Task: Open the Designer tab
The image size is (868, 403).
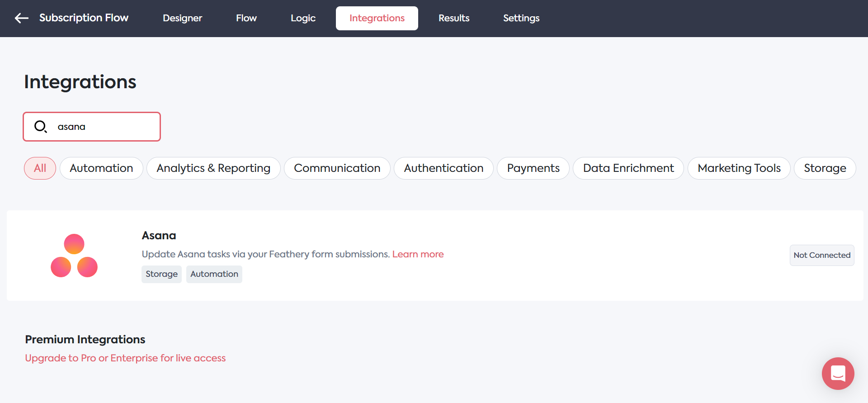Action: pyautogui.click(x=182, y=18)
